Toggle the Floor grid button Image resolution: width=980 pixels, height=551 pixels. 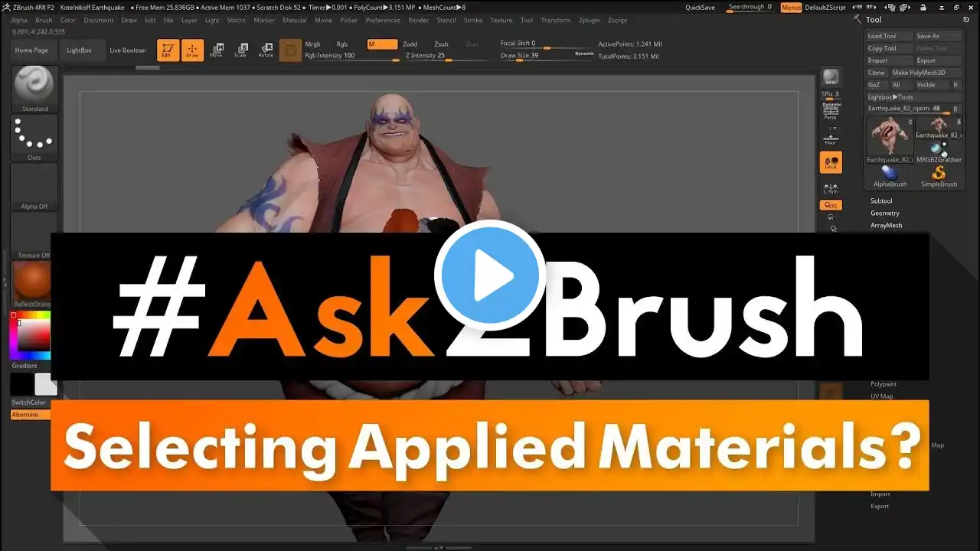tap(830, 139)
